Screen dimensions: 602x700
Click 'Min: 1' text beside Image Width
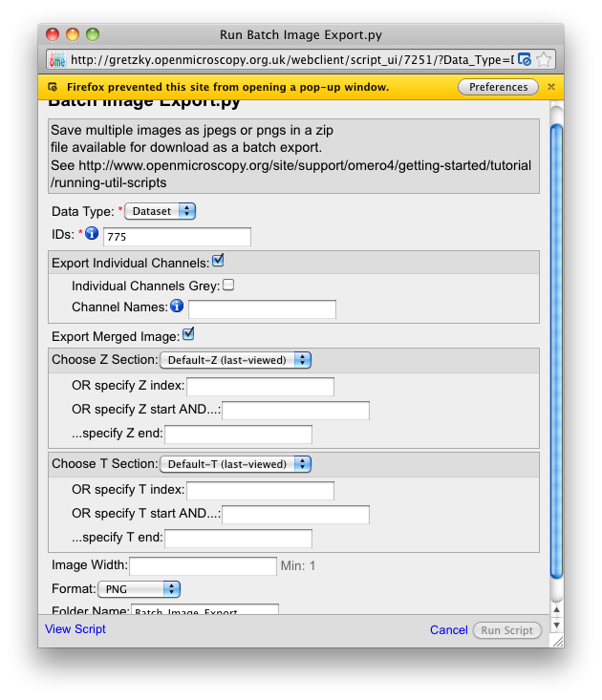pyautogui.click(x=298, y=566)
